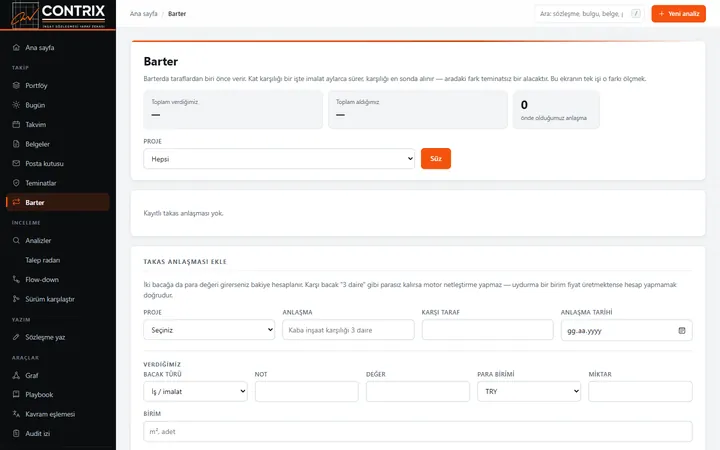Image resolution: width=720 pixels, height=450 pixels.
Task: Expand the Hepsi project filter dropdown
Action: tap(279, 158)
